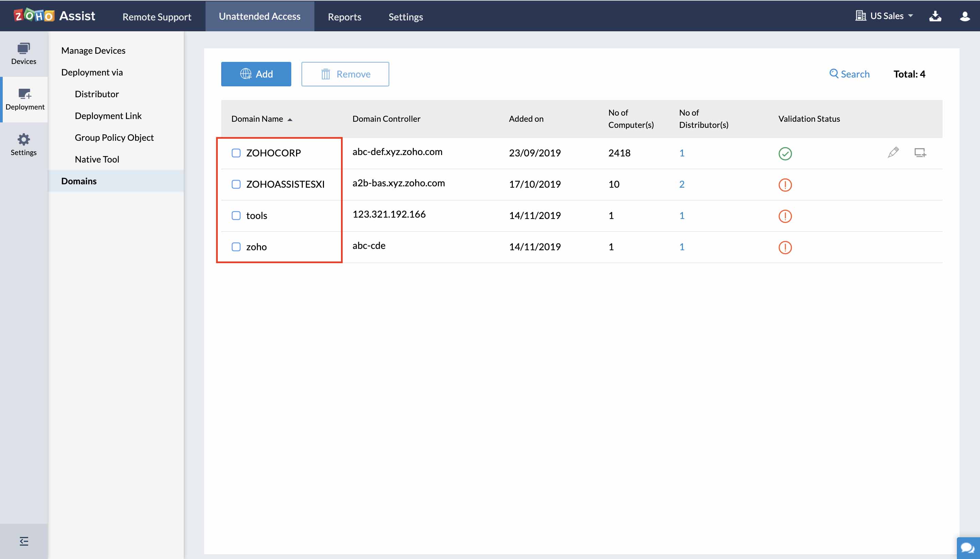Tick the tools domain checkbox

[236, 215]
